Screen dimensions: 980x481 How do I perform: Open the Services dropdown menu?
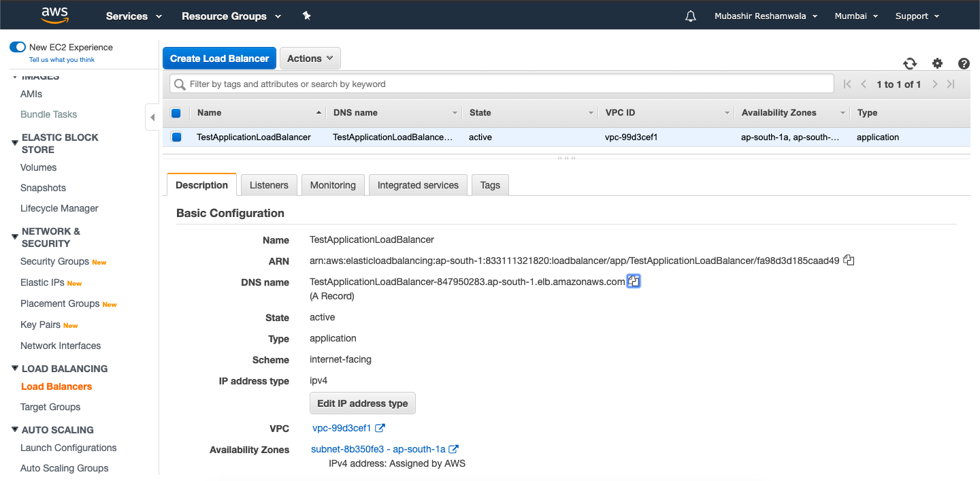point(134,16)
